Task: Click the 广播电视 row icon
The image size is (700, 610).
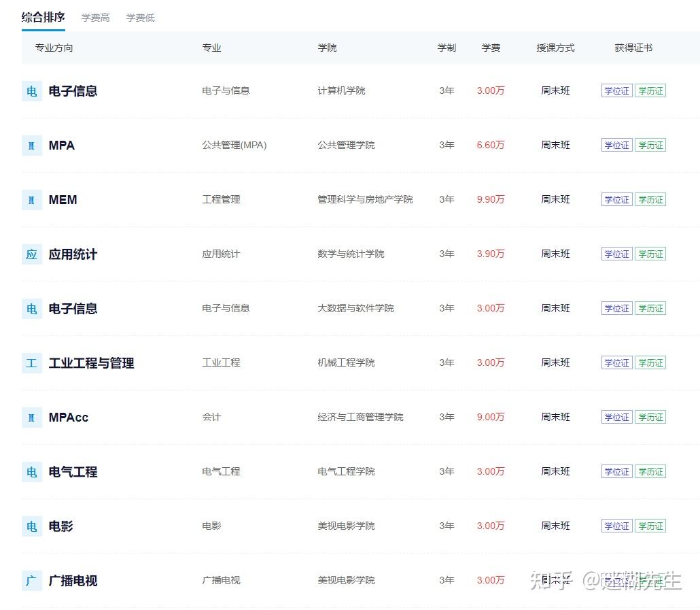Action: point(31,581)
